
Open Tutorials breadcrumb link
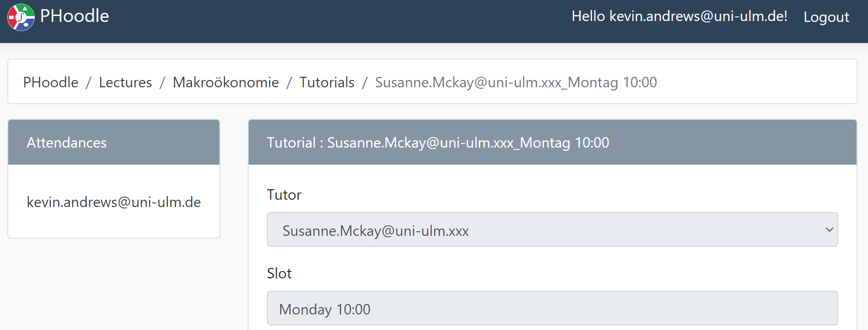pyautogui.click(x=327, y=82)
